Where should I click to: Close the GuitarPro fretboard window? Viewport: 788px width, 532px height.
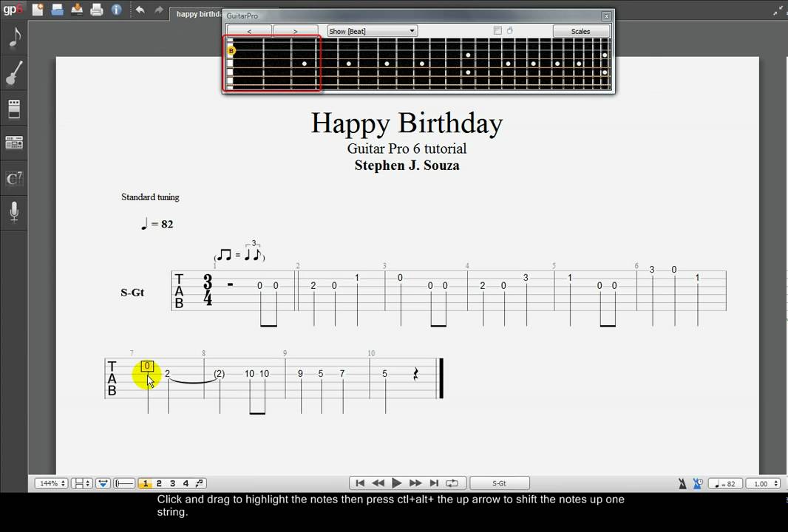coord(607,16)
